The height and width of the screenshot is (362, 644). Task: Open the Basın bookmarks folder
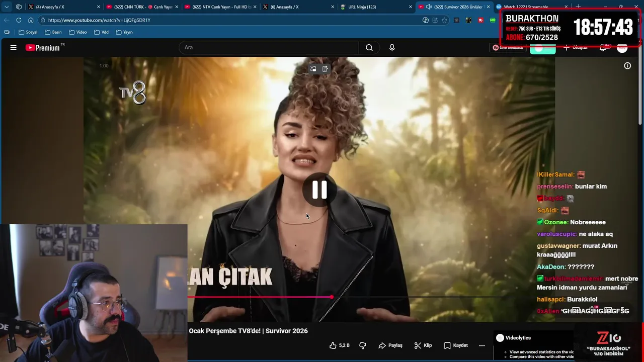[x=53, y=32]
